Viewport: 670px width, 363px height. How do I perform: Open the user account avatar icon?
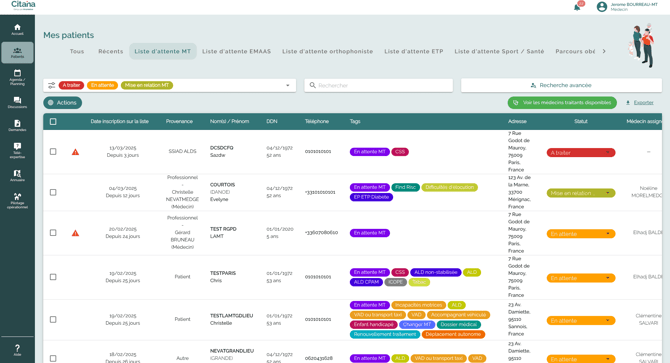pyautogui.click(x=602, y=7)
